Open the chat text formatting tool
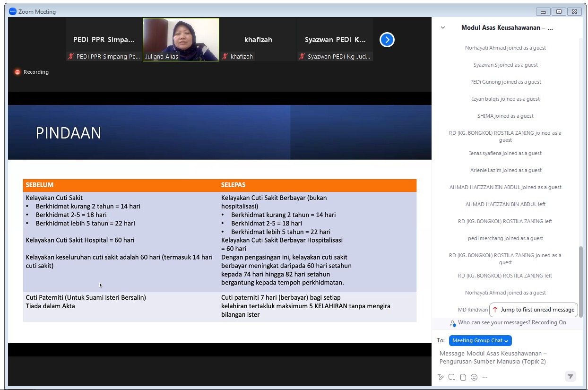 (x=441, y=377)
